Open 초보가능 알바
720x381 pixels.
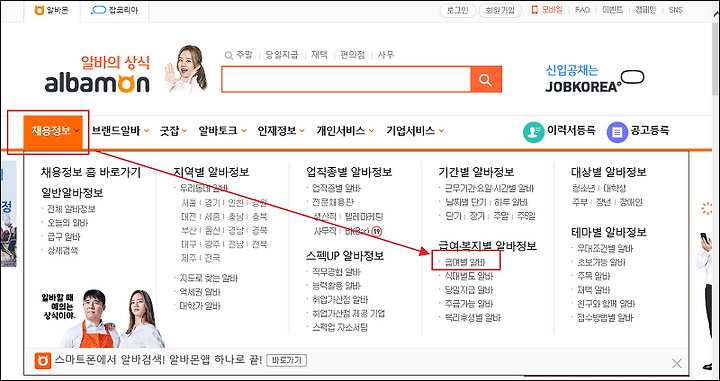(601, 263)
